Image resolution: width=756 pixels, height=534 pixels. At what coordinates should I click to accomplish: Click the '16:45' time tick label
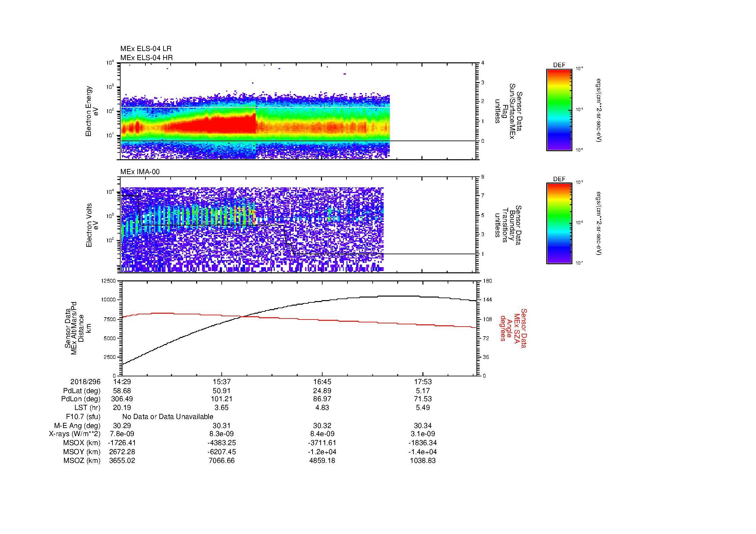pos(322,382)
